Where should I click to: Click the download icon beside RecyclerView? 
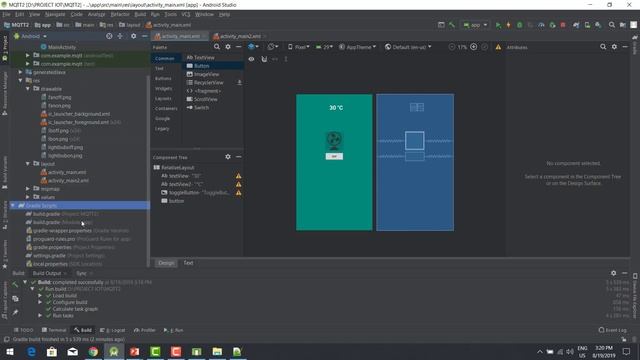point(239,82)
